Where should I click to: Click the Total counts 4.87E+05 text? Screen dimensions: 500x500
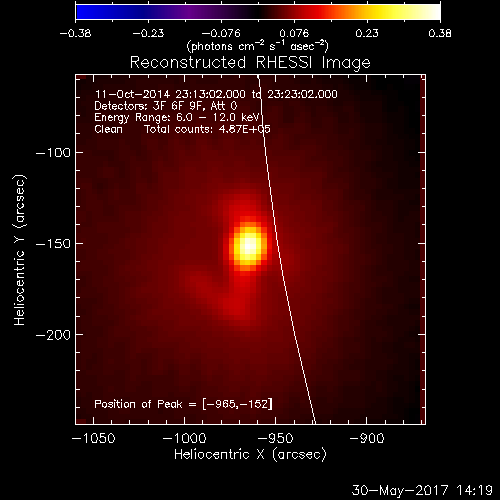207,129
